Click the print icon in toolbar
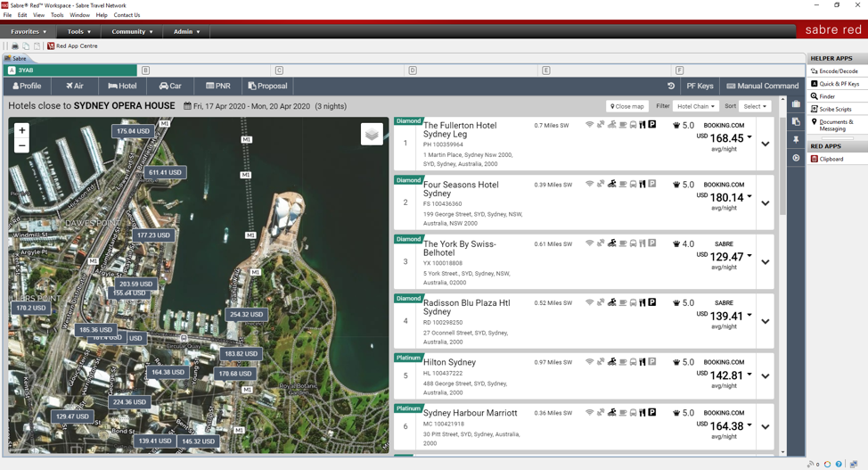Viewport: 868px width, 470px height. coord(15,46)
